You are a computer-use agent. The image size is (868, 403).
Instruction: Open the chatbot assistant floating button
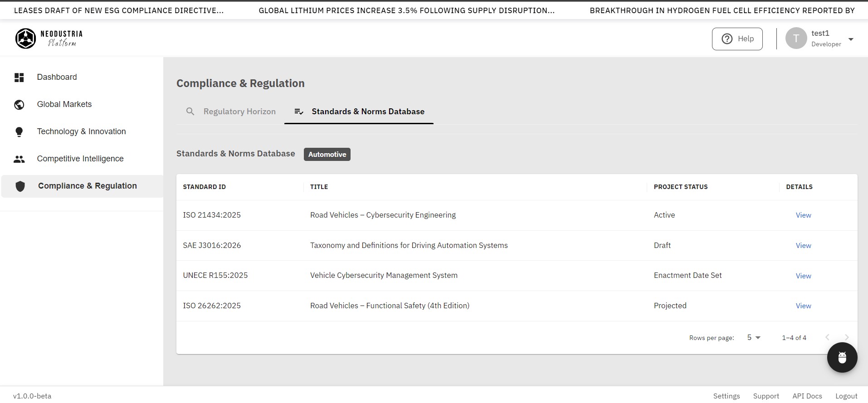coord(842,358)
